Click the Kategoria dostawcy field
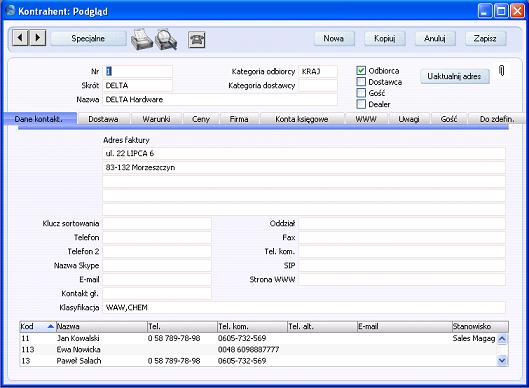Screen dimensions: 529x388 (317, 85)
